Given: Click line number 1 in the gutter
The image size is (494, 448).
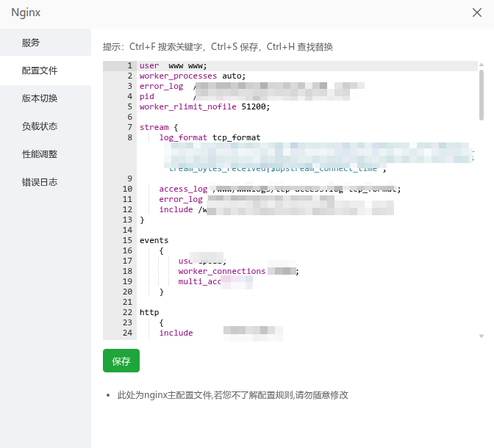Looking at the screenshot, I should pyautogui.click(x=129, y=66).
